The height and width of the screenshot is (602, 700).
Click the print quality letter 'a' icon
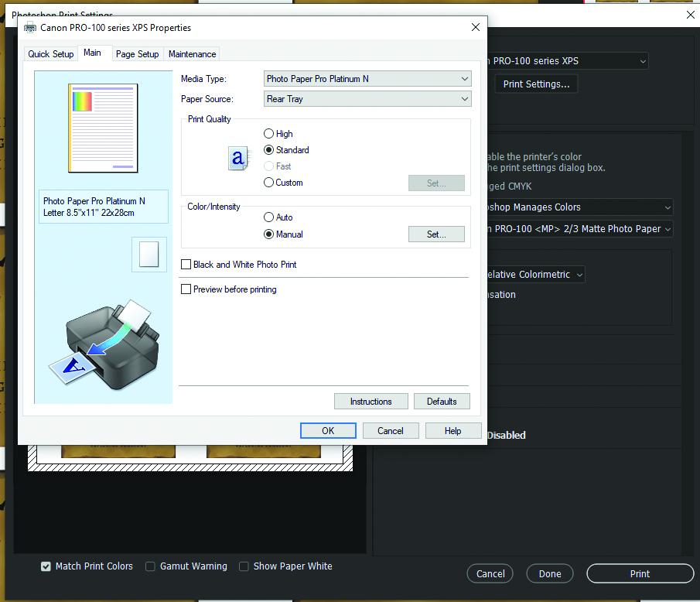(x=239, y=159)
